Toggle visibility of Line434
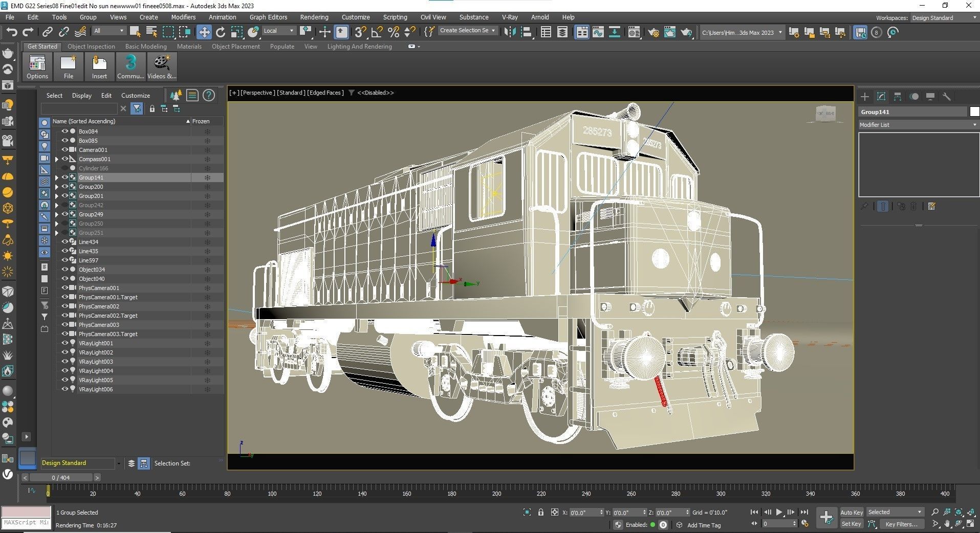 pos(65,242)
